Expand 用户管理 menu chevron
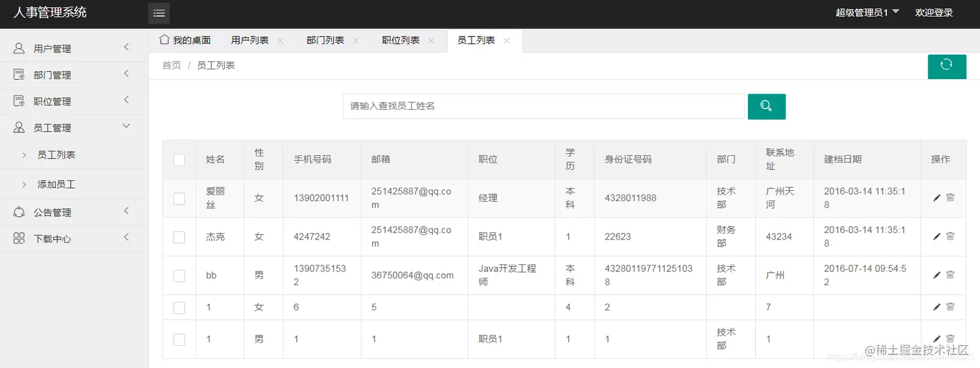980x368 pixels. [x=126, y=47]
